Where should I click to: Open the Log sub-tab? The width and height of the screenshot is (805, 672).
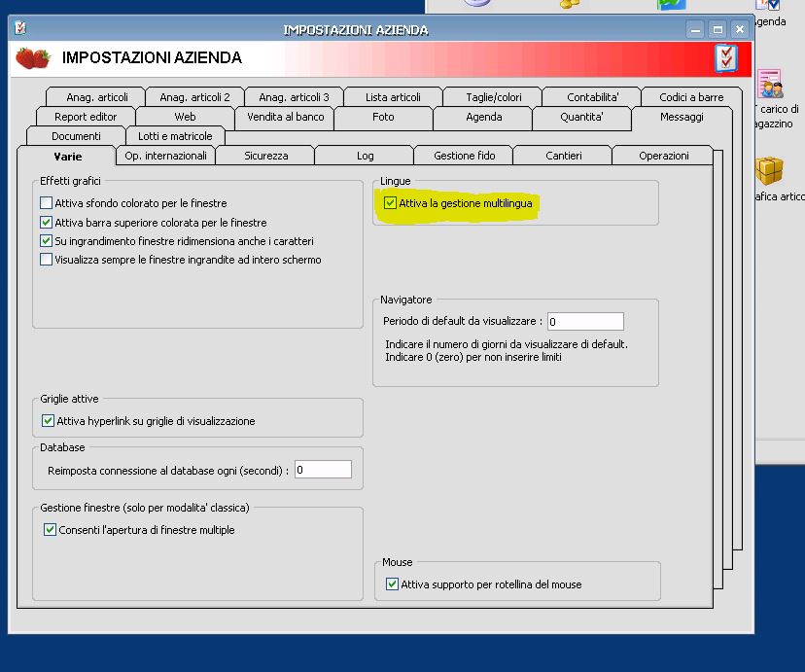[365, 156]
